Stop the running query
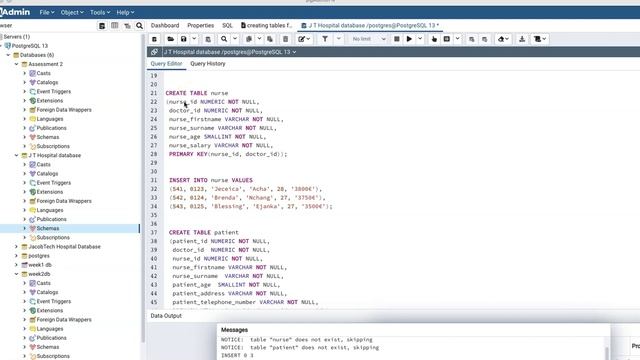This screenshot has height=360, width=640. click(x=396, y=39)
